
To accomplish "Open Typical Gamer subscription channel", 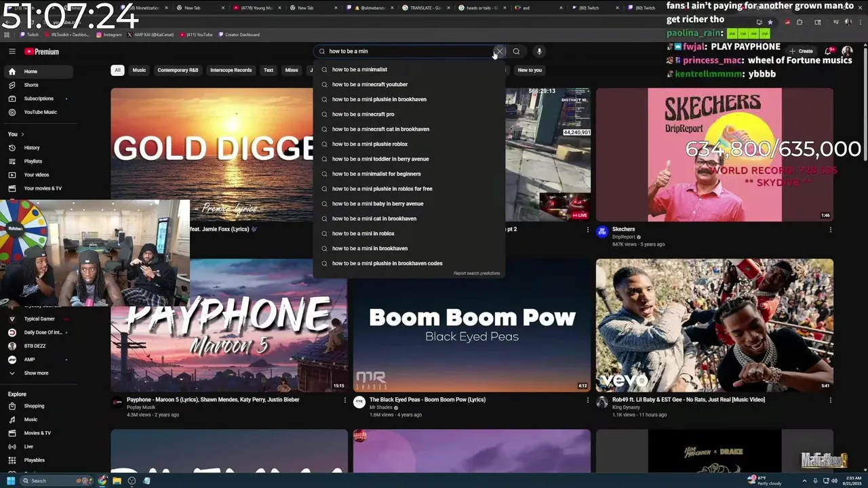I will 38,319.
